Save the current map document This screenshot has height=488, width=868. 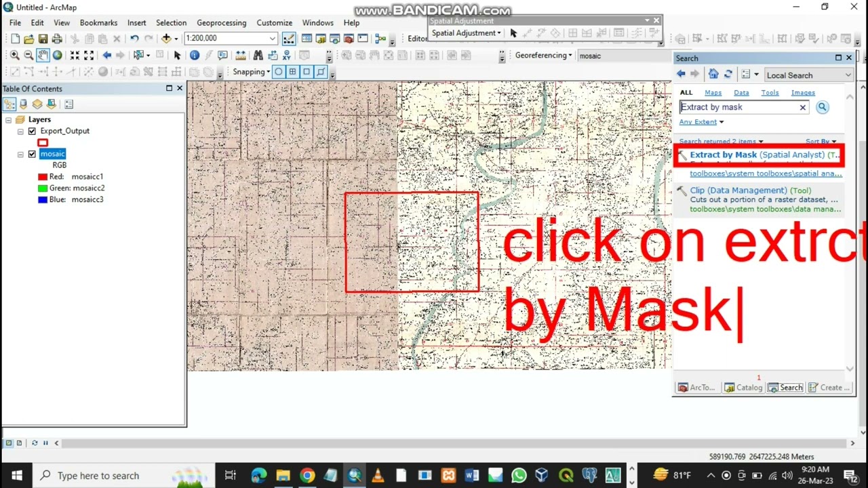click(43, 39)
